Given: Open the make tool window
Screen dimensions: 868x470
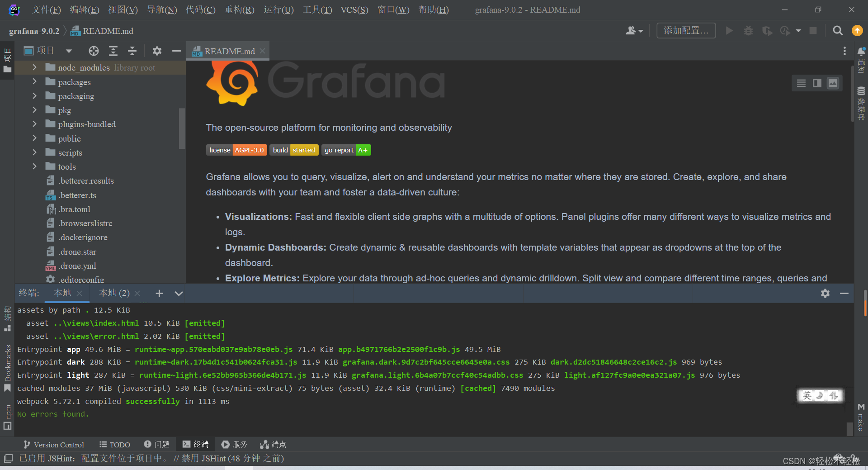Looking at the screenshot, I should coord(861,417).
